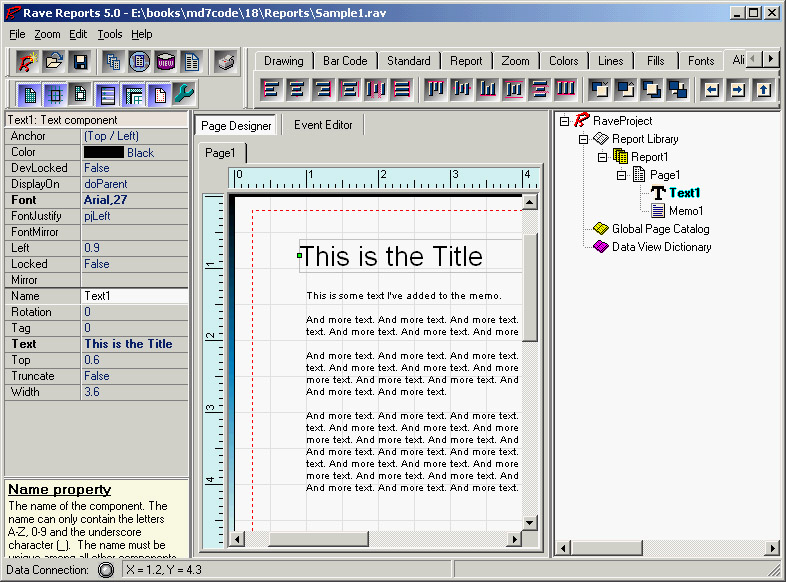Toggle the rulers display toolbar button
The height and width of the screenshot is (582, 786).
pyautogui.click(x=132, y=95)
